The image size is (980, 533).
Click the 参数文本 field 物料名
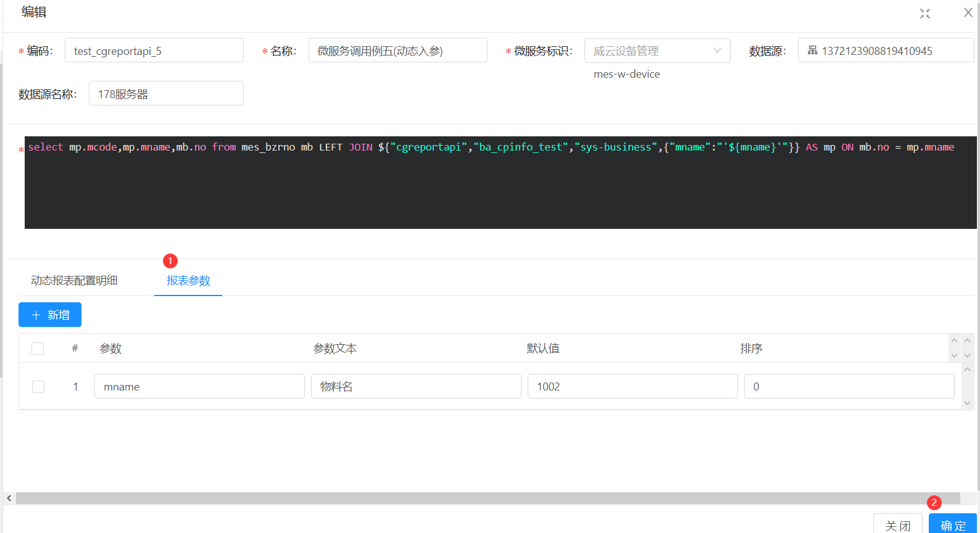click(416, 386)
